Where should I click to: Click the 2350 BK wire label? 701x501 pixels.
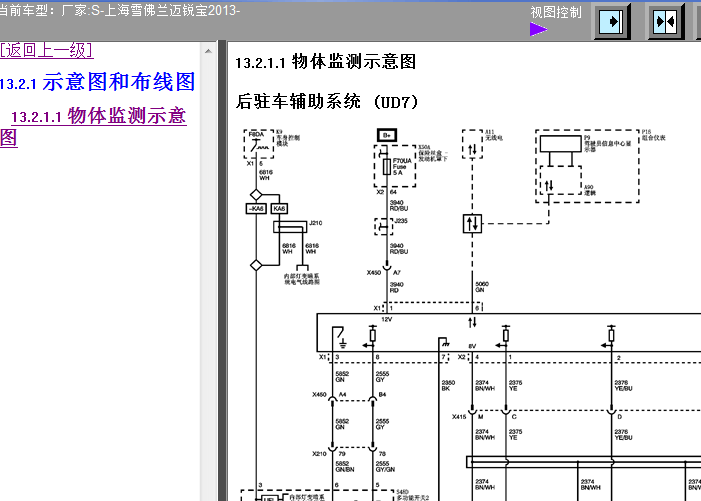(x=448, y=386)
